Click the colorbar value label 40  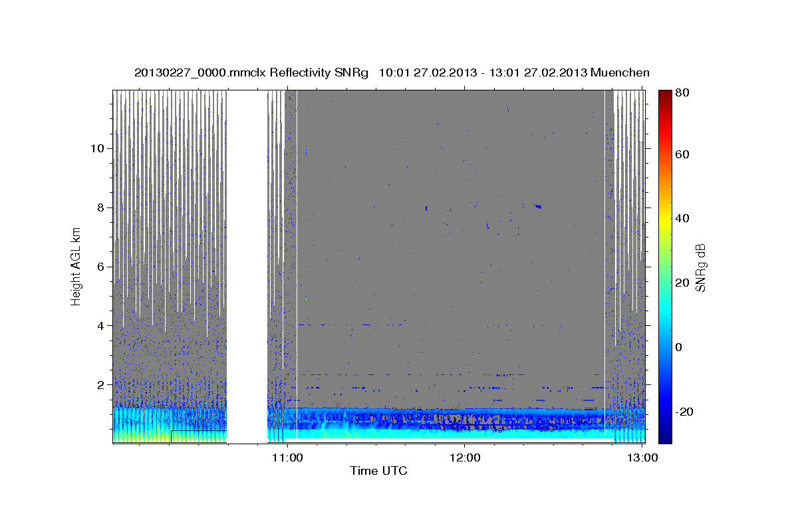(x=683, y=218)
